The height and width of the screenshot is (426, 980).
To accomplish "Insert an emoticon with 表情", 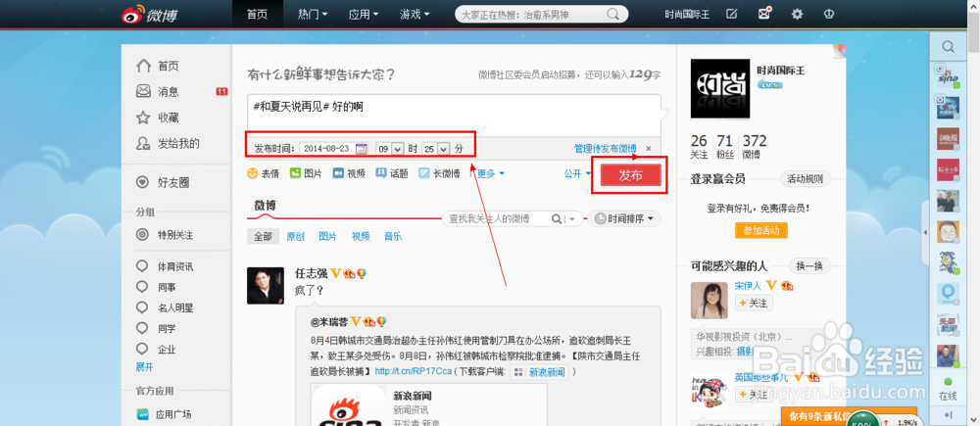I will click(x=263, y=173).
